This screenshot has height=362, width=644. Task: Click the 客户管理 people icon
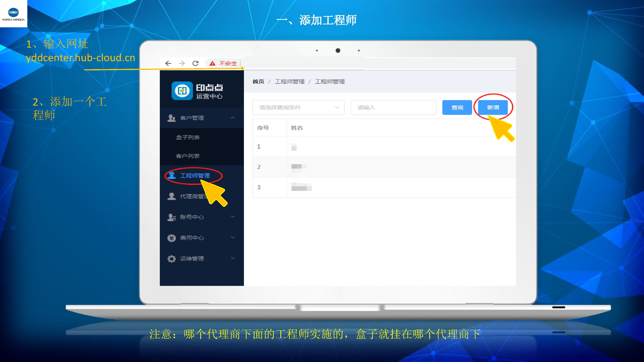172,118
